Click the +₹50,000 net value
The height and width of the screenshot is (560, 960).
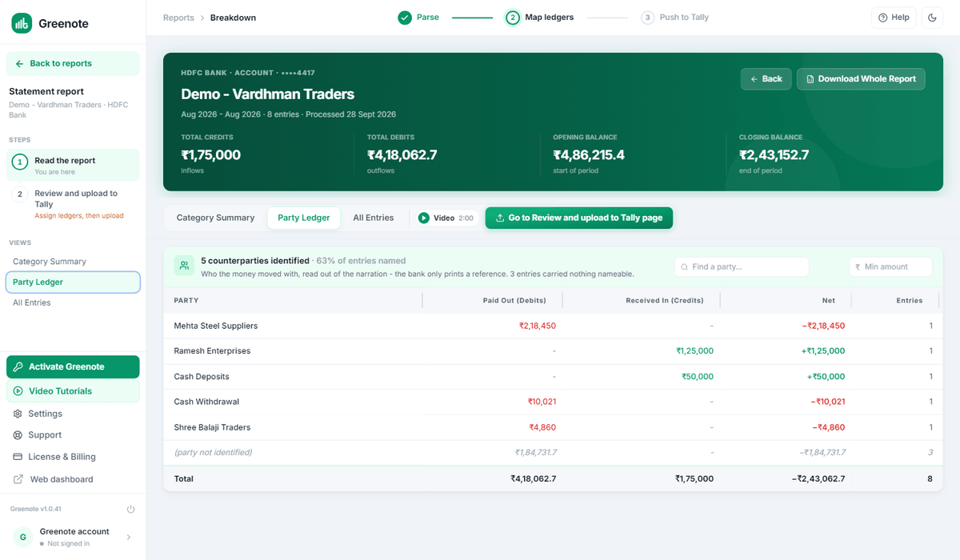coord(826,377)
